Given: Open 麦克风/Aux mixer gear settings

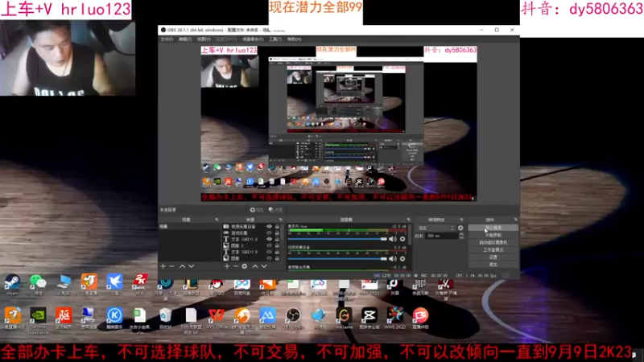Looking at the screenshot, I should (402, 239).
